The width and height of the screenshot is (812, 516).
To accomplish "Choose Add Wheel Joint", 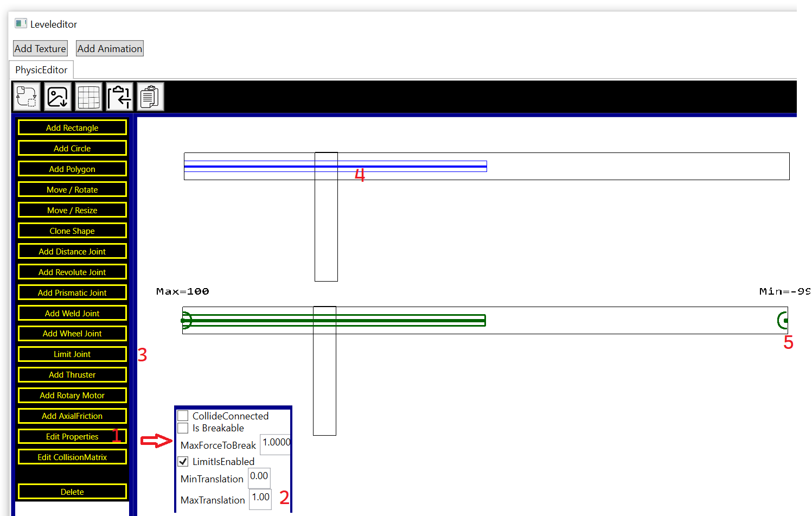I will [72, 333].
